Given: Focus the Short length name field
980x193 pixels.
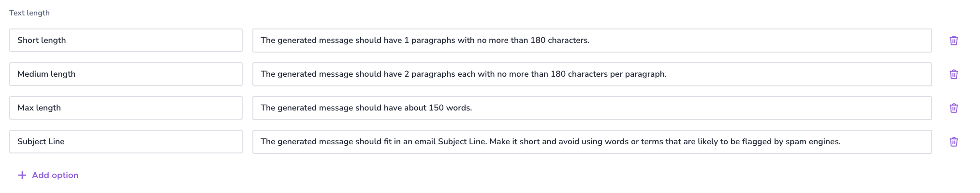Looking at the screenshot, I should [x=126, y=40].
